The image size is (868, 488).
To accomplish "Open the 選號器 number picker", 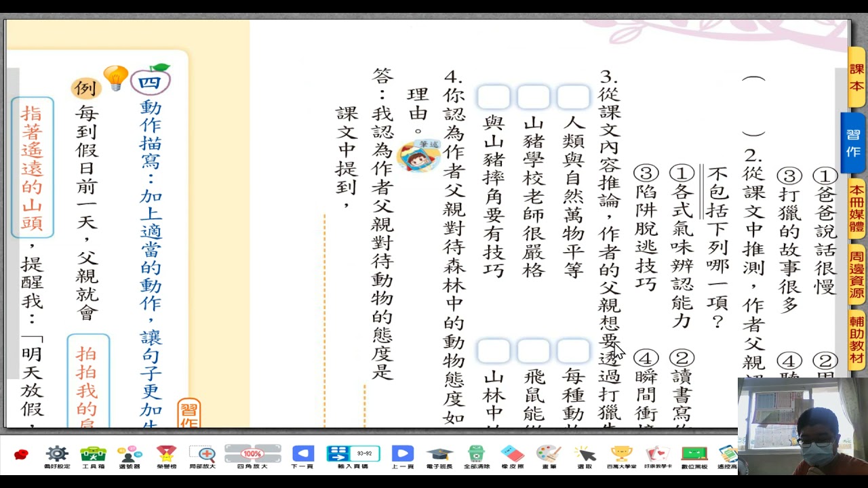I will pos(130,457).
